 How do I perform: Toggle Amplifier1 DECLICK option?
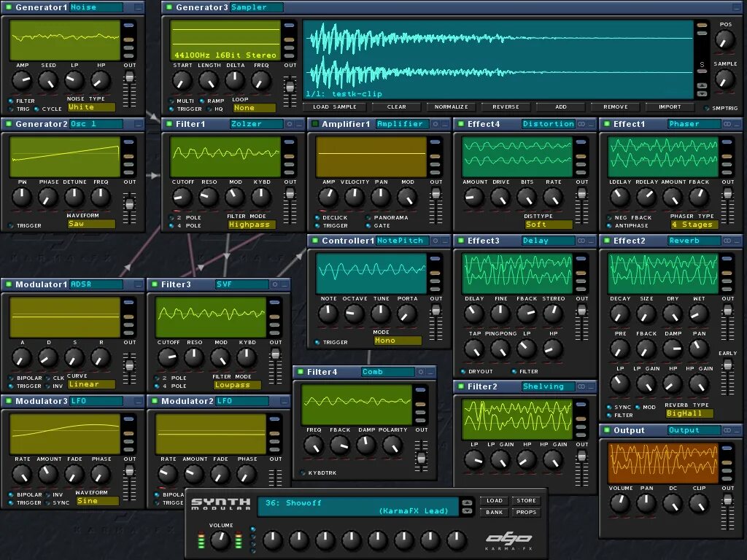tap(317, 217)
